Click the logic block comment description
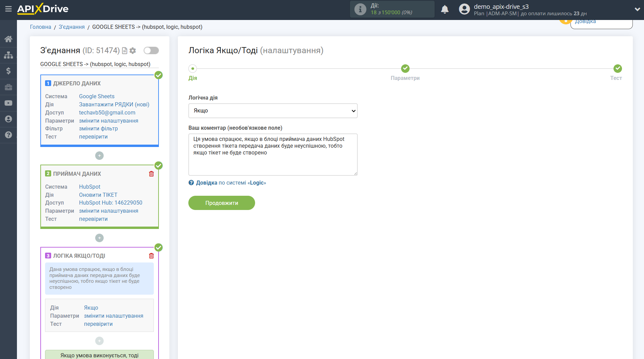Image resolution: width=644 pixels, height=359 pixels. 99,278
